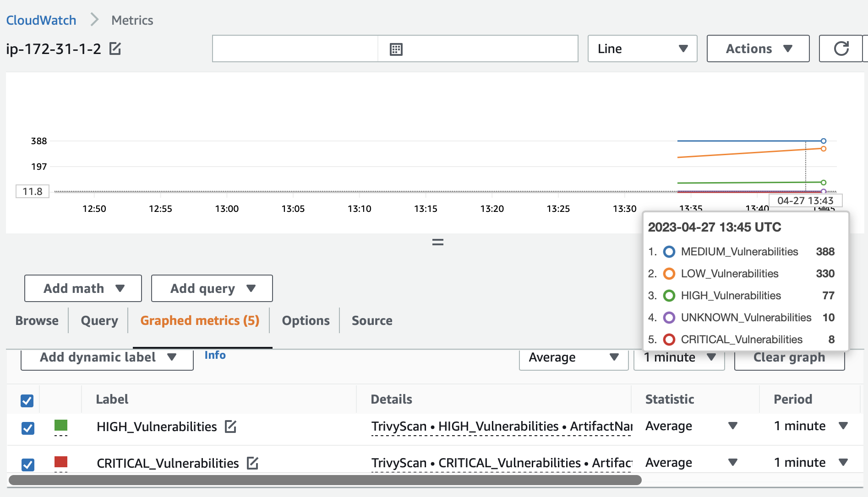Switch to the Source tab

371,320
